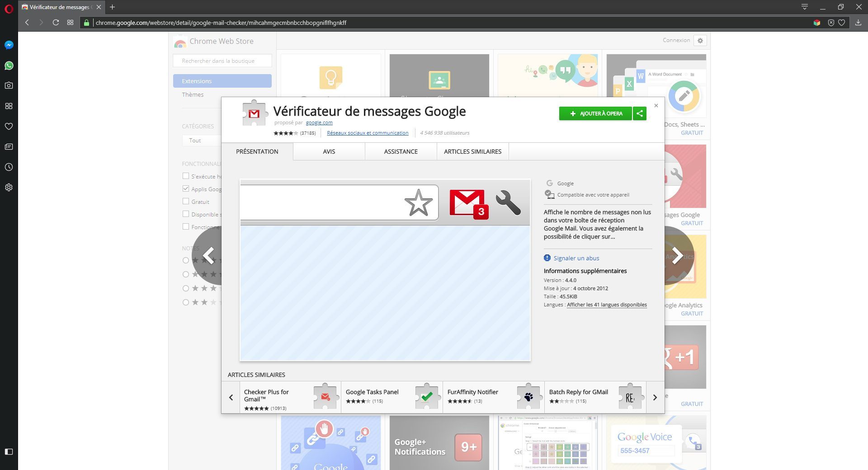The width and height of the screenshot is (868, 470).
Task: Select the three-star rating radio button
Action: [186, 288]
